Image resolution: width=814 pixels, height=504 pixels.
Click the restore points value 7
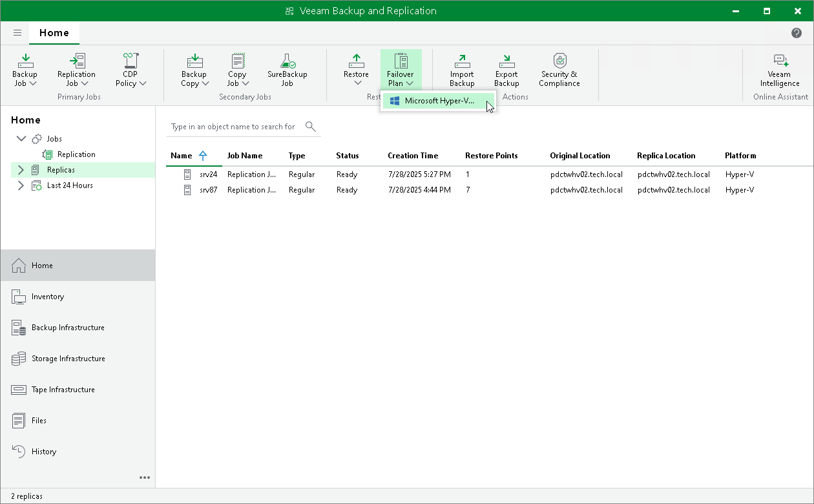(468, 190)
